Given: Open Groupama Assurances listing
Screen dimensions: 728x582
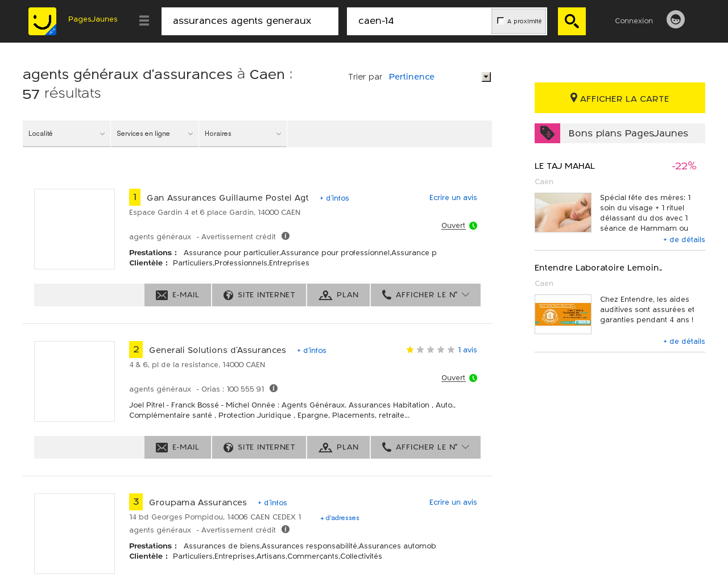Looking at the screenshot, I should pyautogui.click(x=198, y=502).
